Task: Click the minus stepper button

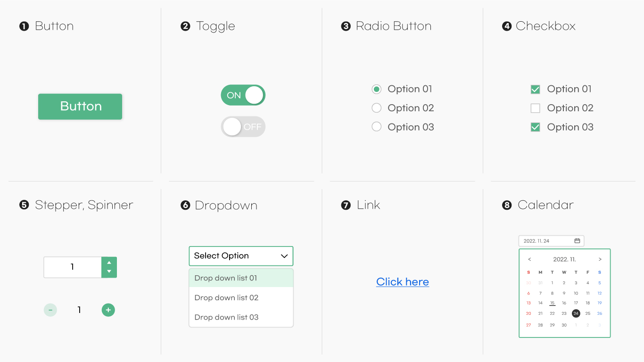Action: pos(50,310)
